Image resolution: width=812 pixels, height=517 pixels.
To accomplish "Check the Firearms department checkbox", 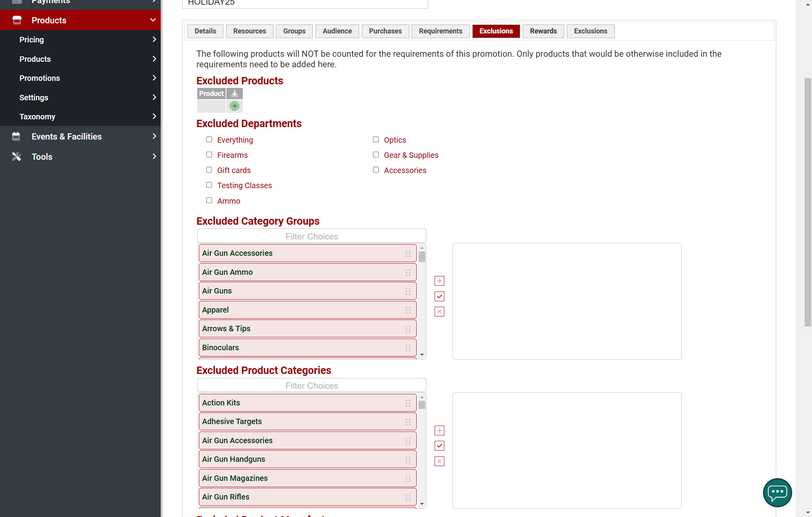I will coord(209,155).
